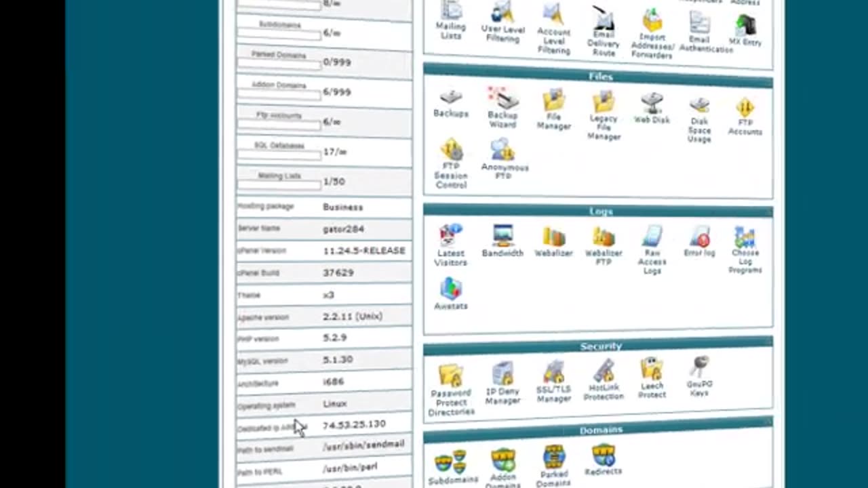Screen dimensions: 868x488
Task: Open Redirects
Action: [x=603, y=460]
